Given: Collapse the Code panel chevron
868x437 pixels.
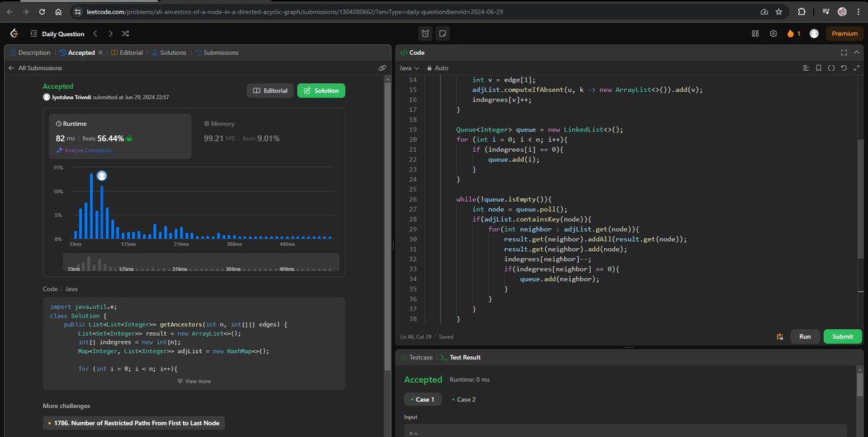Looking at the screenshot, I should (858, 53).
